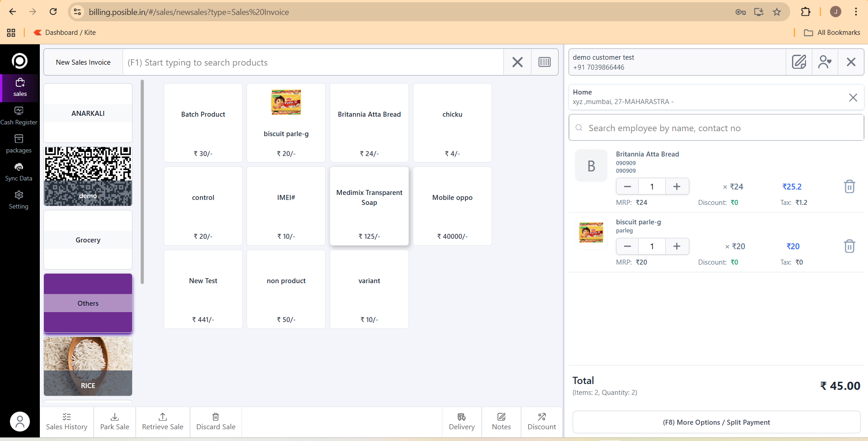Remove biscuit parle-g using trash icon
Viewport: 868px width, 441px height.
point(849,246)
